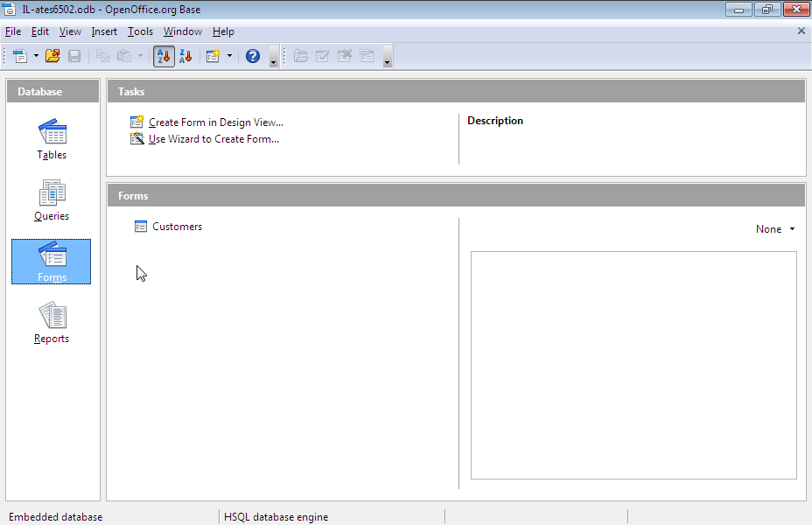Image resolution: width=812 pixels, height=525 pixels.
Task: Click Sort Descending Z-A icon
Action: click(185, 56)
